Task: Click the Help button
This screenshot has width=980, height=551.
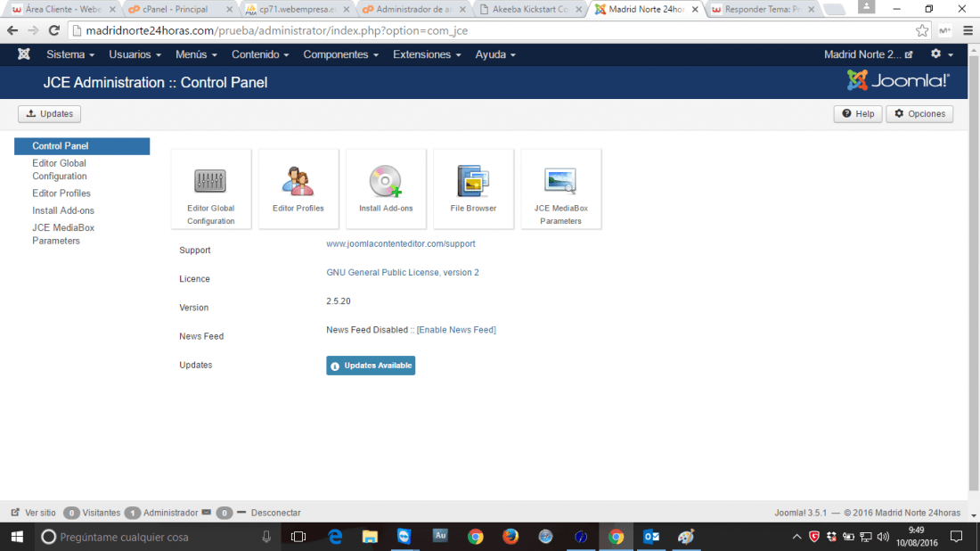Action: point(857,114)
